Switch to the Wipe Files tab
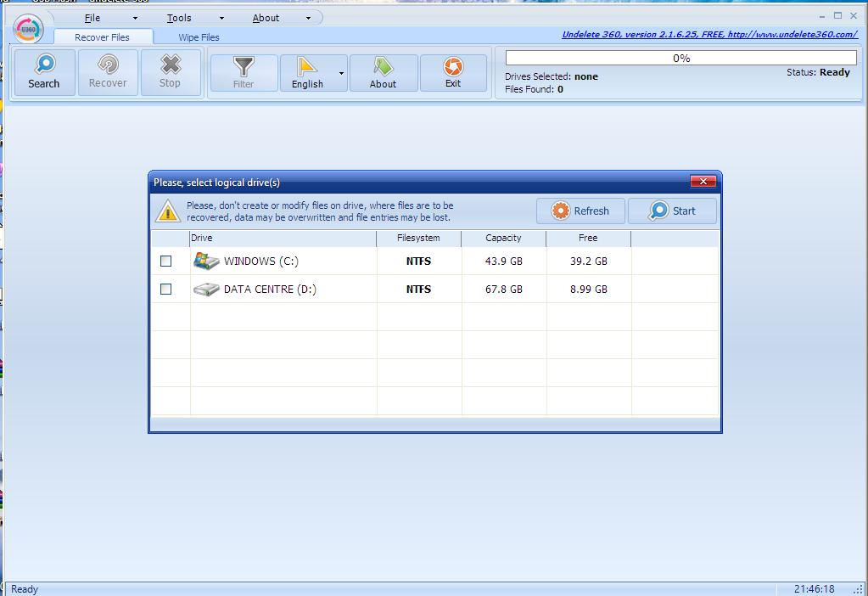868x596 pixels. (x=199, y=37)
